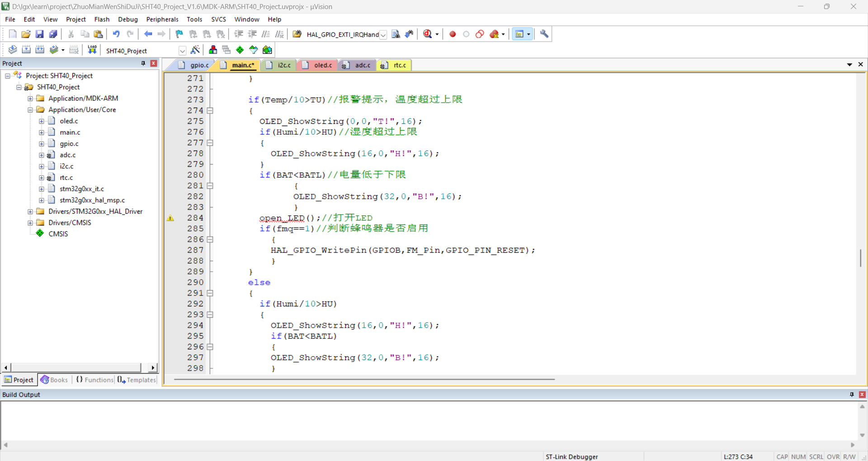
Task: Open the Pack Installer
Action: 268,50
